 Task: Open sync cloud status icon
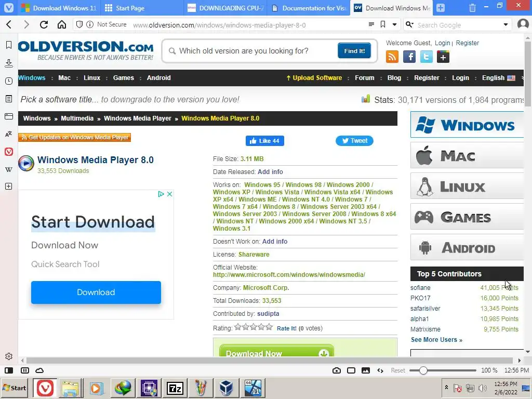point(39,370)
